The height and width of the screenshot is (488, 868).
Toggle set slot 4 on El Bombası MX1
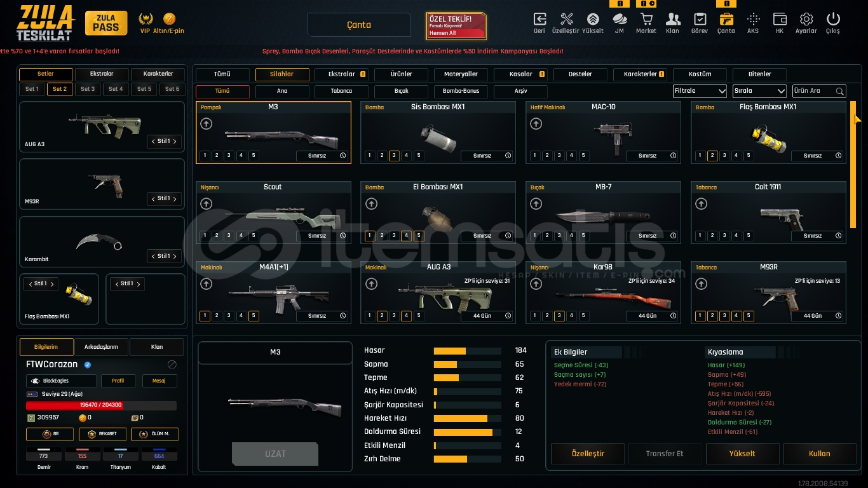(406, 236)
